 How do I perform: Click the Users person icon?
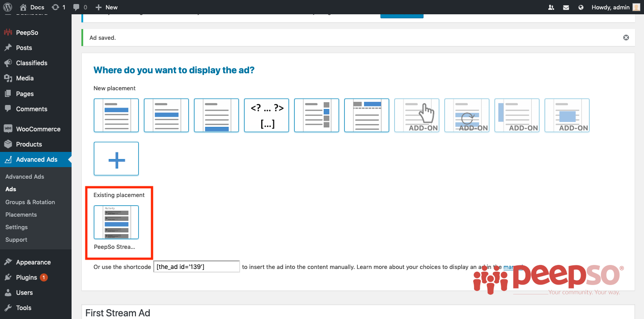tap(8, 293)
